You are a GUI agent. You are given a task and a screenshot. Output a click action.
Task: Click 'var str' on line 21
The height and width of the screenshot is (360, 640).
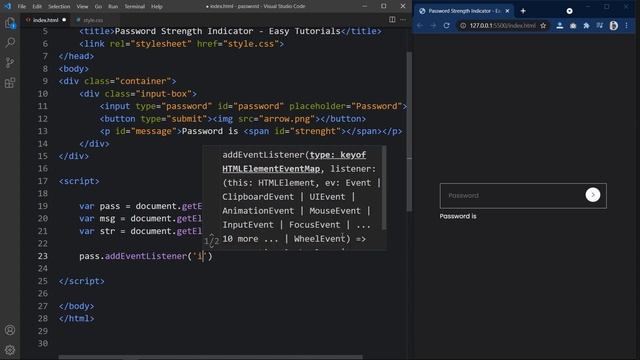tap(97, 231)
